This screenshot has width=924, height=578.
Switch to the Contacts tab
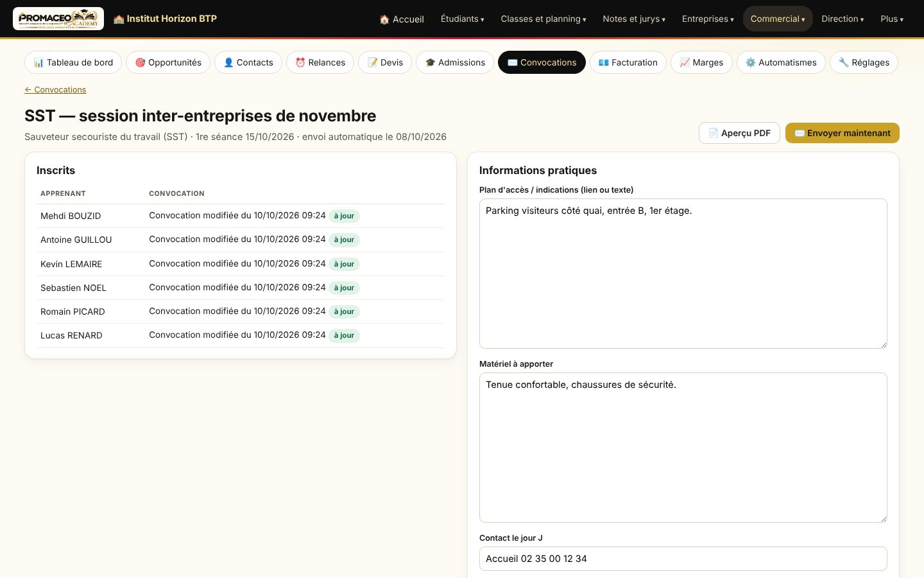(x=248, y=62)
